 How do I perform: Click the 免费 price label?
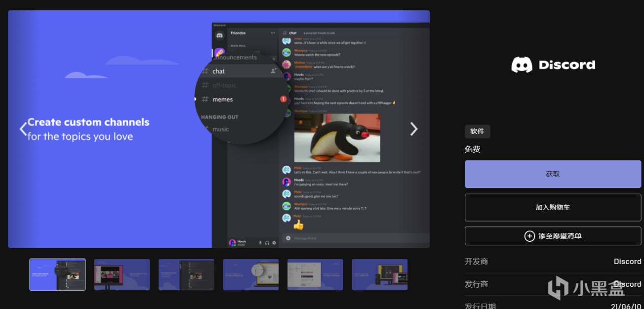click(x=473, y=149)
